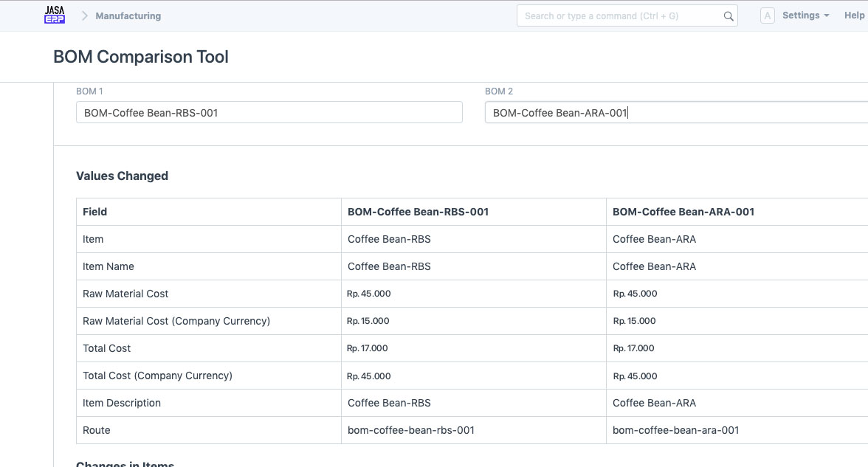Click the Total Cost (Company Currency) row label

[157, 376]
